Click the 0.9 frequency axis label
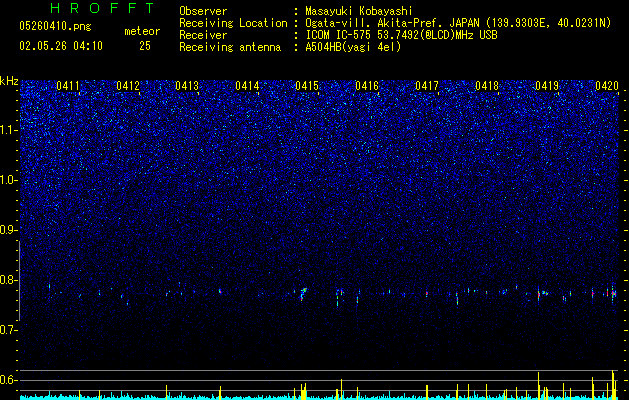Viewport: 629px width, 400px height. 9,230
